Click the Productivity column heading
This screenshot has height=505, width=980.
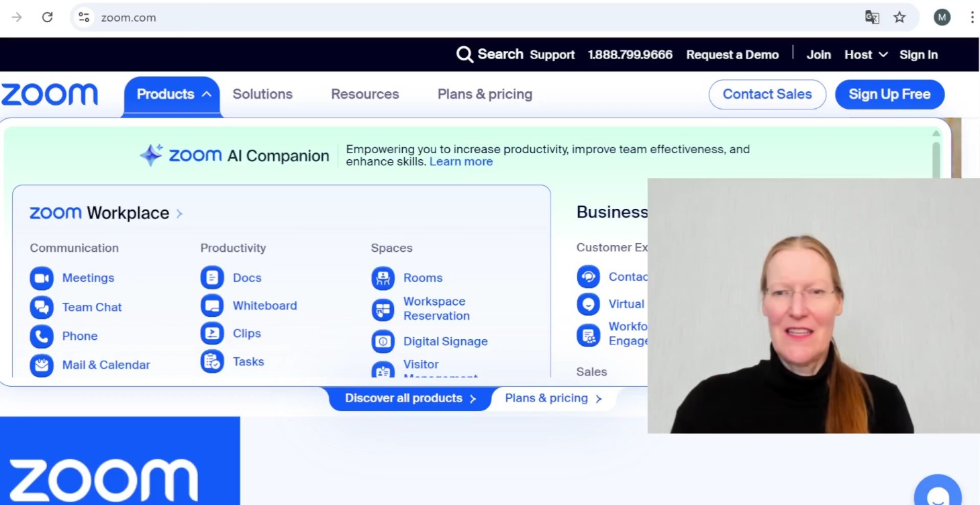pos(233,248)
